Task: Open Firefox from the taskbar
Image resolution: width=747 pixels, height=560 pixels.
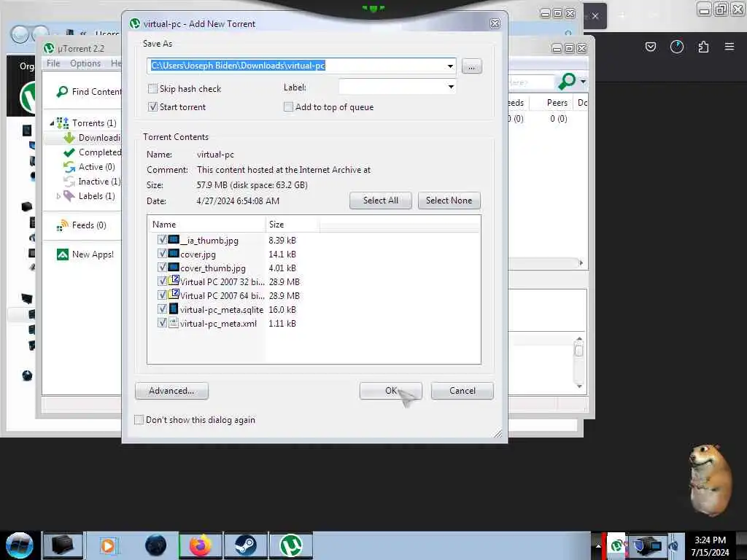Action: point(200,545)
